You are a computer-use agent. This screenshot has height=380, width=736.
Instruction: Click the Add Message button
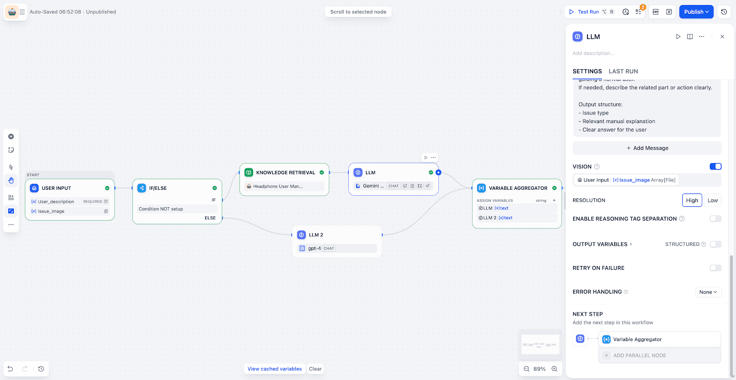647,148
